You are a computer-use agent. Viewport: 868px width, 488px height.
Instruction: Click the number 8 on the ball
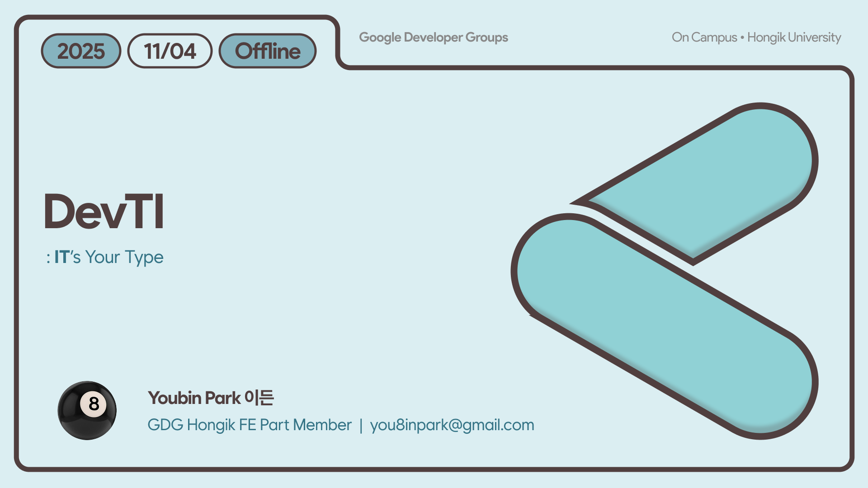coord(94,404)
